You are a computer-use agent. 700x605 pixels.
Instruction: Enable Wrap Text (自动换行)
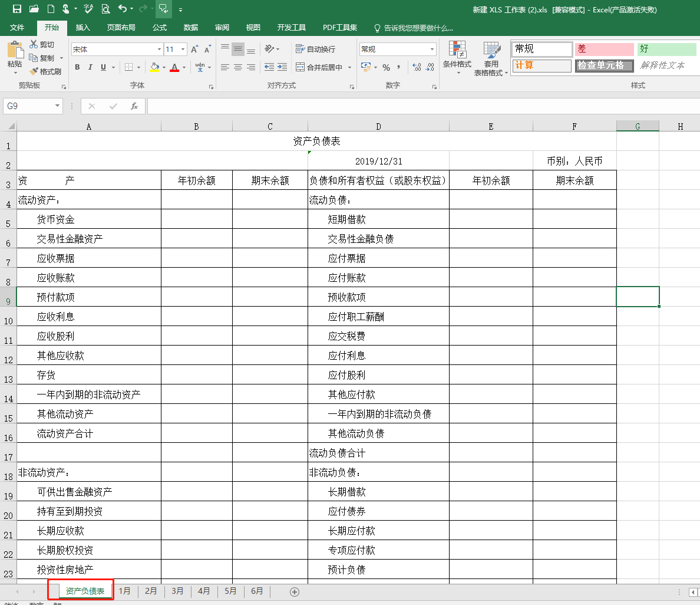[315, 49]
